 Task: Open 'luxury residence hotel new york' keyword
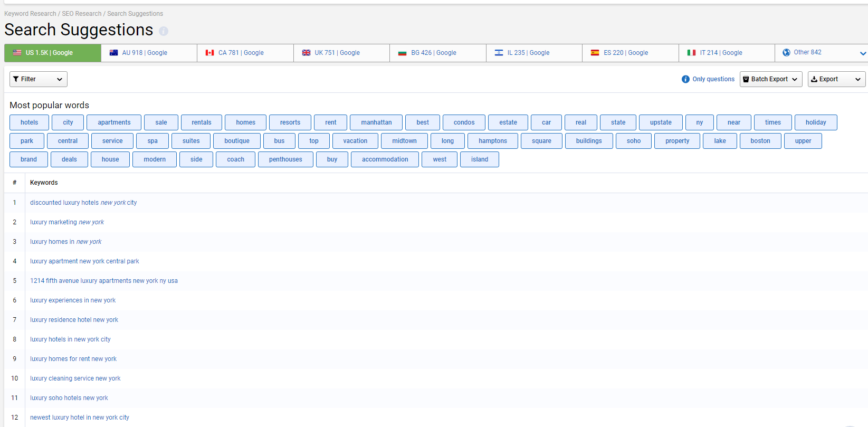point(74,320)
